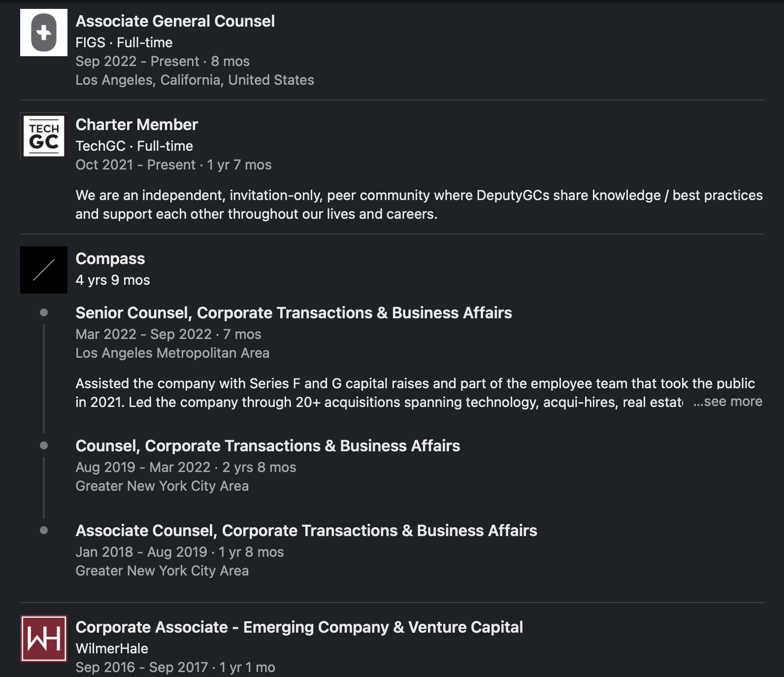The image size is (784, 677).
Task: Click the WilmerHale company name text
Action: (x=112, y=648)
